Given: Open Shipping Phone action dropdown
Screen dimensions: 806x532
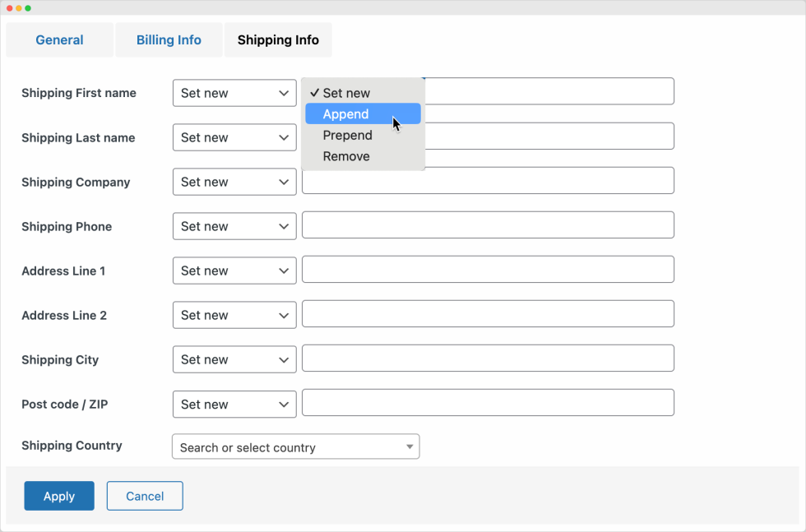Looking at the screenshot, I should coord(234,226).
